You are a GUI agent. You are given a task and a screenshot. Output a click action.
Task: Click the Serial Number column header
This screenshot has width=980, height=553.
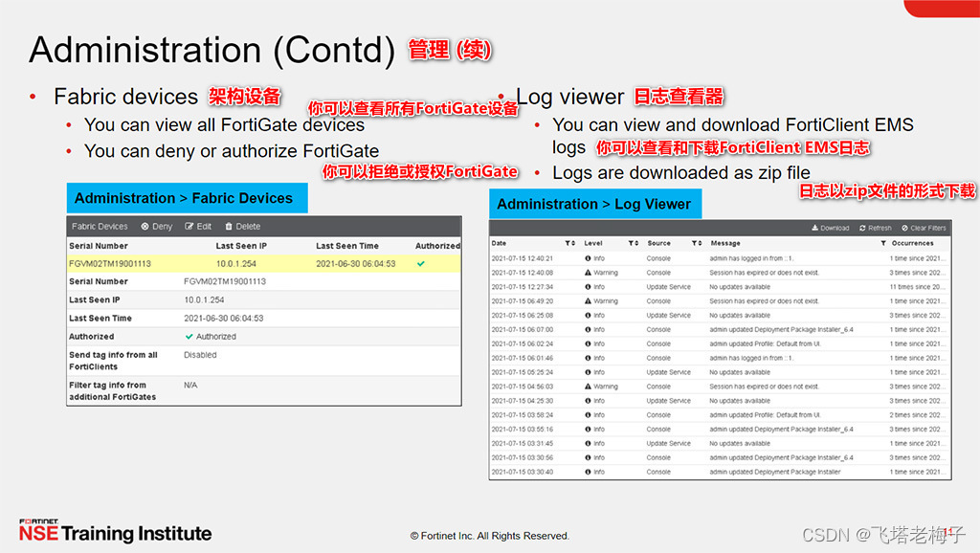tap(99, 246)
